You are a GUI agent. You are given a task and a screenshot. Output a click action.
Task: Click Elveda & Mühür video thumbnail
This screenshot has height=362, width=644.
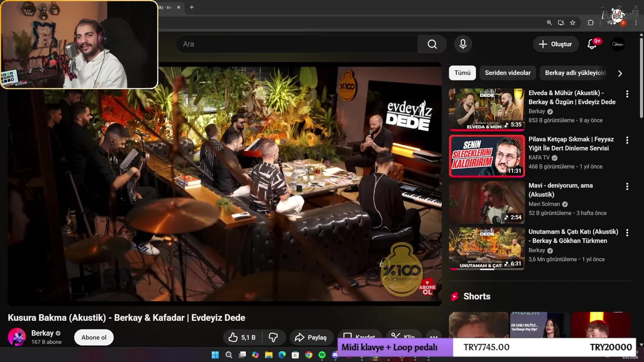pyautogui.click(x=487, y=110)
